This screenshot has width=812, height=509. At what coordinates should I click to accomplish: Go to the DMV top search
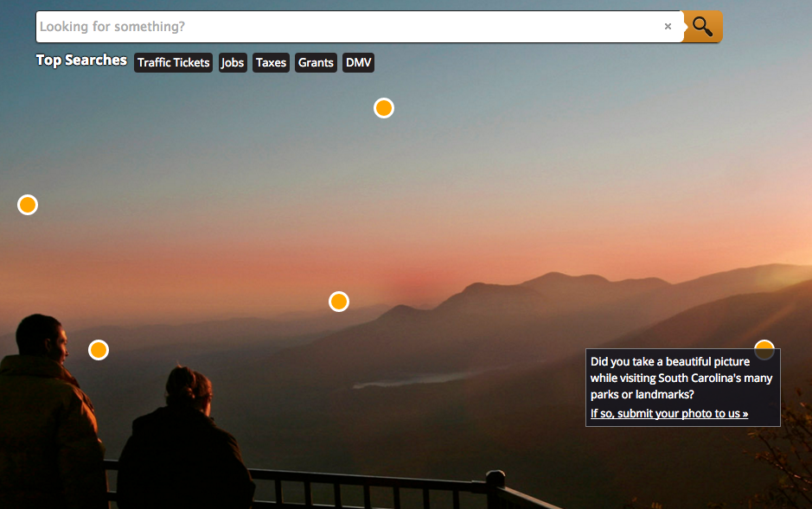click(x=358, y=62)
